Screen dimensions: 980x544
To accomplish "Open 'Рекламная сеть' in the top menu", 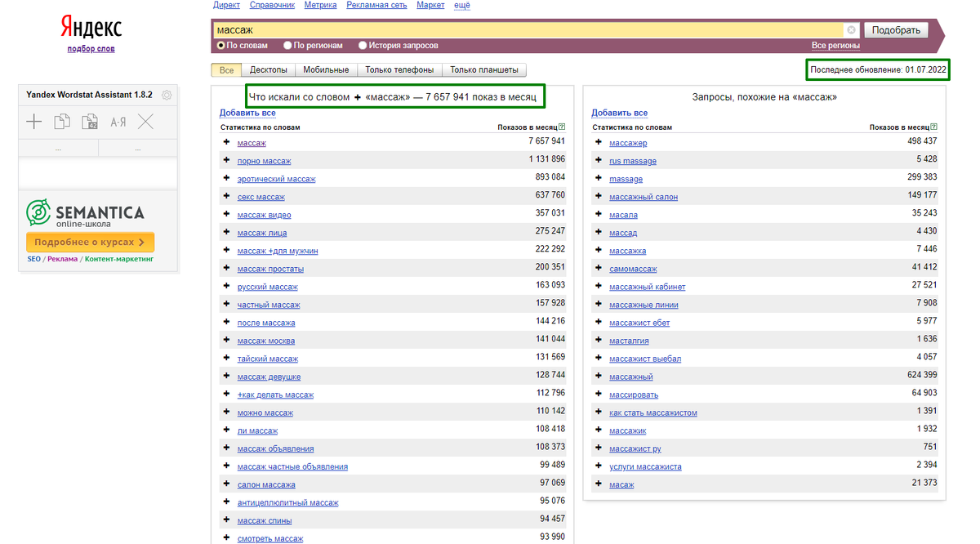I will (x=376, y=5).
